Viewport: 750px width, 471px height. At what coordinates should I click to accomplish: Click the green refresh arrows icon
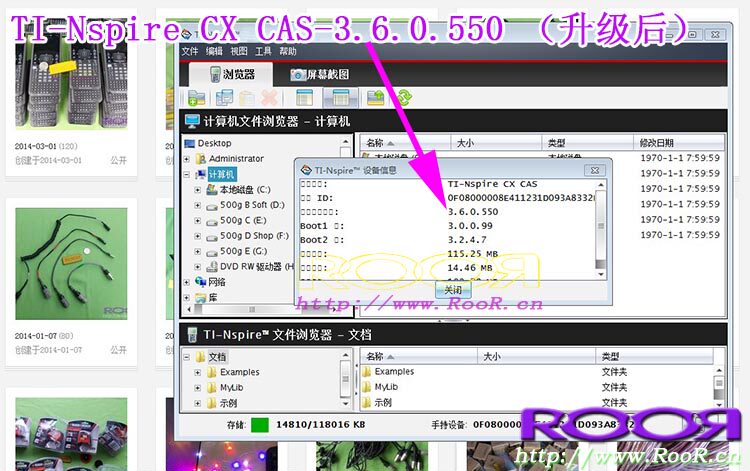pyautogui.click(x=403, y=98)
